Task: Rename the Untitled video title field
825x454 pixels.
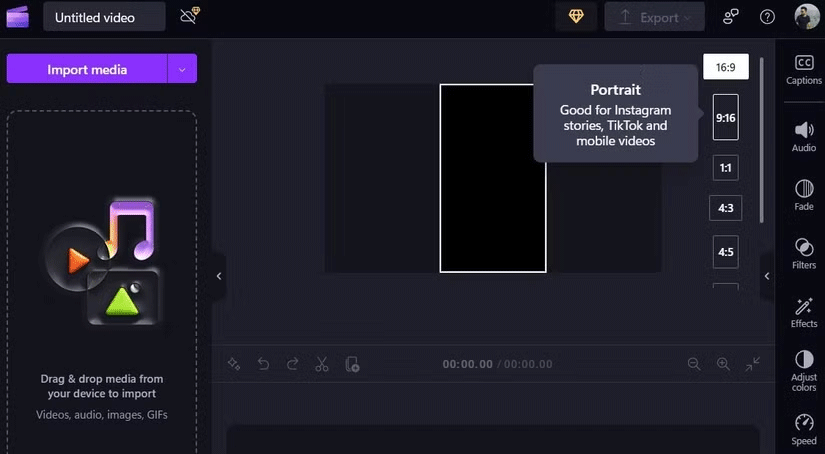Action: (x=104, y=17)
